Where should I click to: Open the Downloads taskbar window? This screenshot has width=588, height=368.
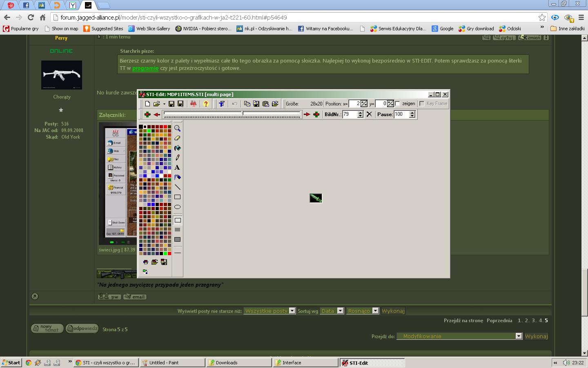click(x=239, y=363)
